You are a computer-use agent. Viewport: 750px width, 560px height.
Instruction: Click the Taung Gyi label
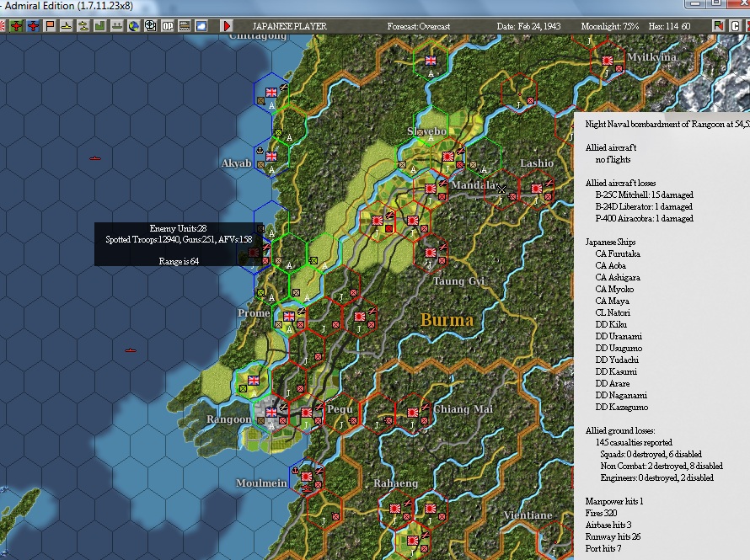pos(458,281)
